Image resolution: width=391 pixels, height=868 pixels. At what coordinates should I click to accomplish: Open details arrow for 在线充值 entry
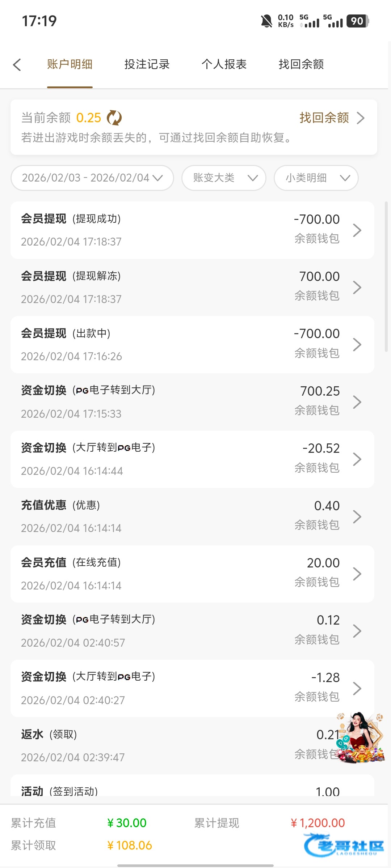(x=357, y=574)
